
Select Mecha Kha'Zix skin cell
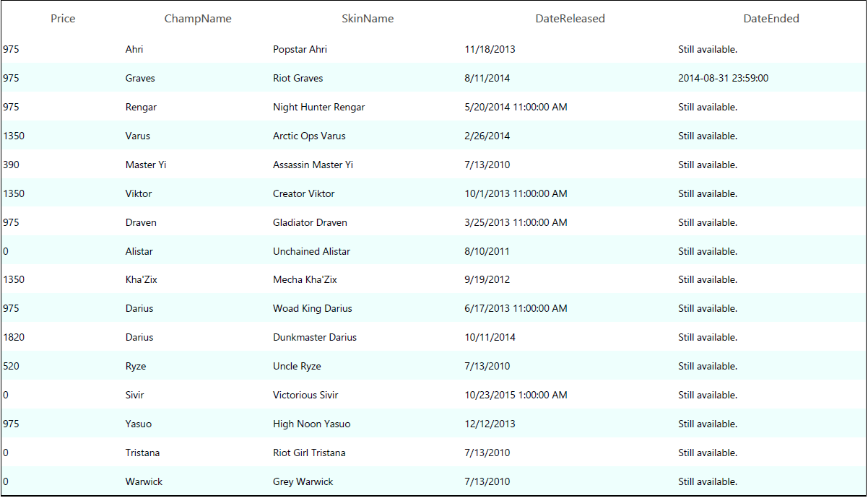pyautogui.click(x=305, y=279)
